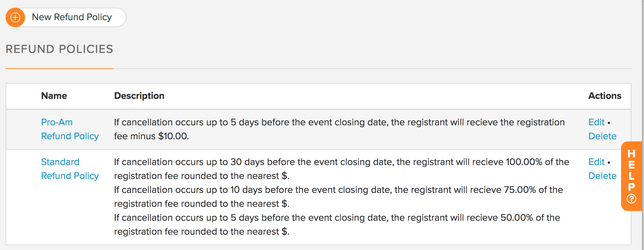Screen dimensions: 644x250
Task: Click the vertical scrollbar on the right edge
Action: point(643,125)
